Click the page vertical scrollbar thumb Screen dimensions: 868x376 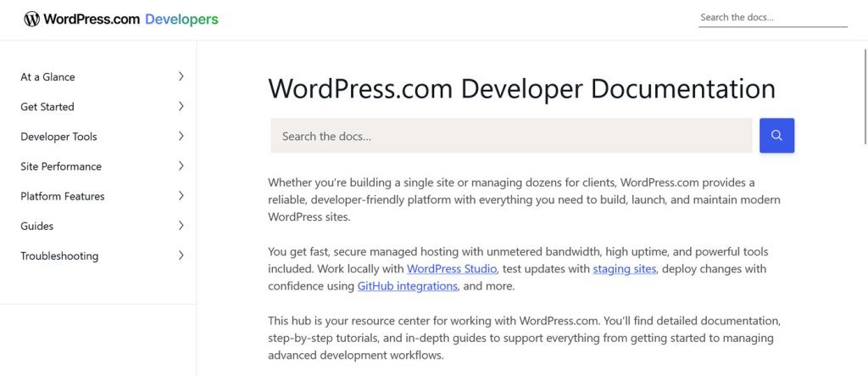tap(865, 97)
